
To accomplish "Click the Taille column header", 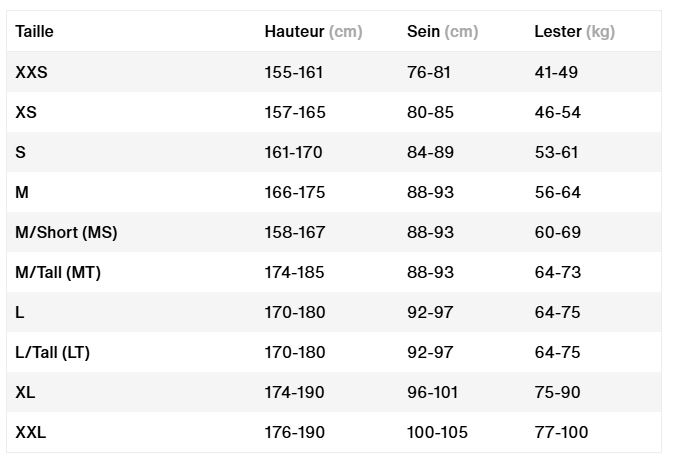I will [34, 31].
